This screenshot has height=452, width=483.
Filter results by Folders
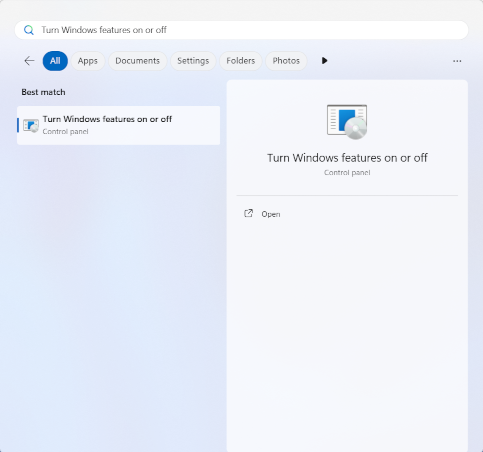pos(240,61)
